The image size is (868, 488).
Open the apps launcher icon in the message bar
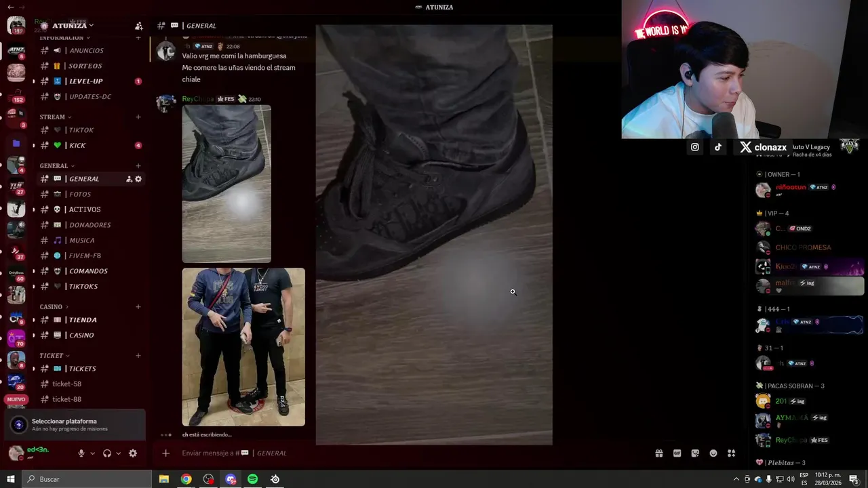pyautogui.click(x=732, y=453)
